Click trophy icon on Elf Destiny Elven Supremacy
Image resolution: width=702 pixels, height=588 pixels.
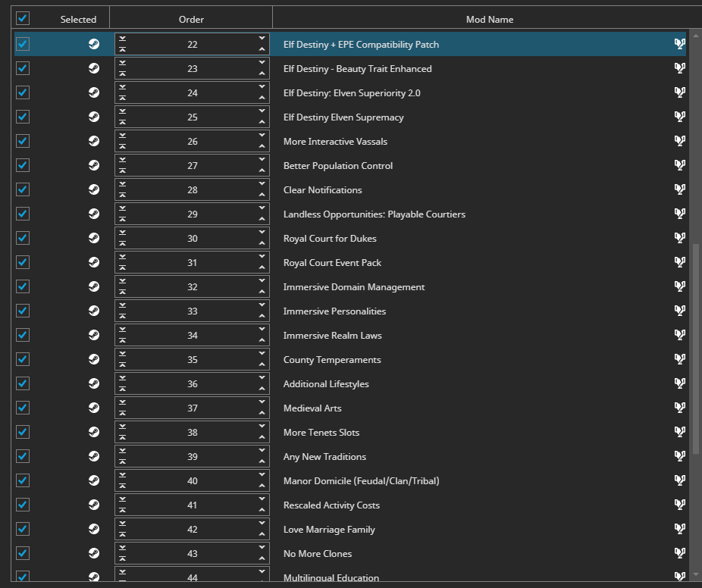[679, 117]
